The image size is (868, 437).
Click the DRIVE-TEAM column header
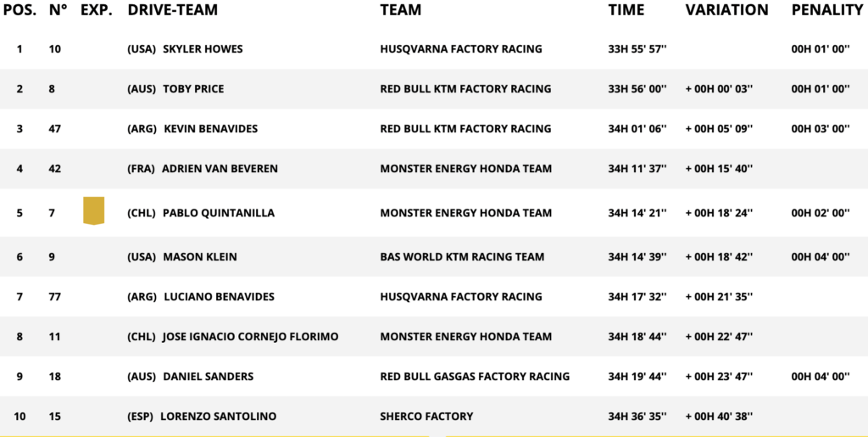[172, 10]
